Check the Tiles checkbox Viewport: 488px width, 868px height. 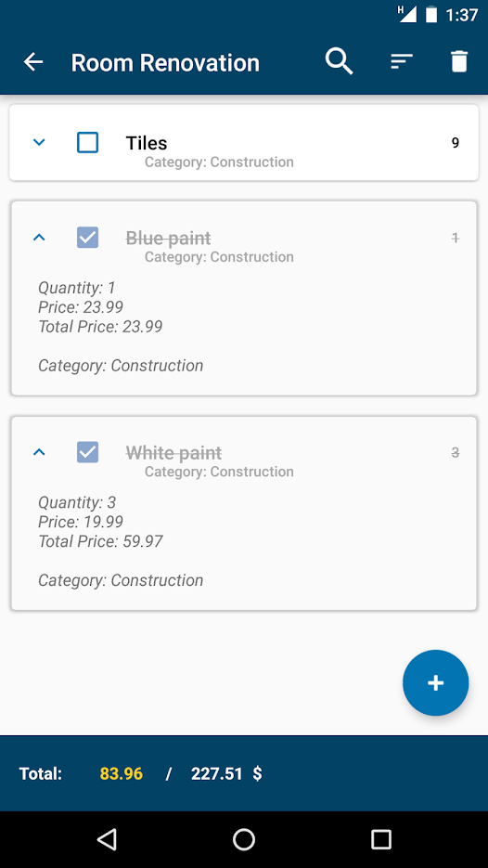[x=87, y=142]
